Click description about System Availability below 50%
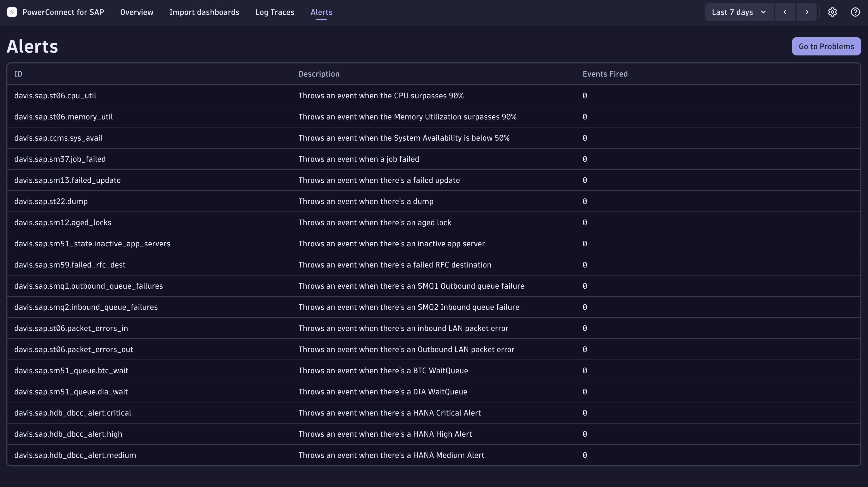This screenshot has height=487, width=868. [404, 138]
